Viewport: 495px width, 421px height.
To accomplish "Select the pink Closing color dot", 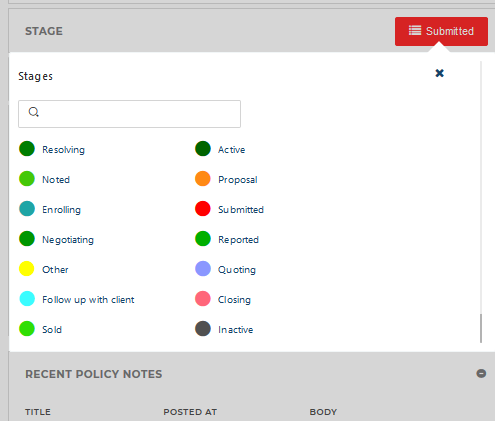I will coord(203,299).
